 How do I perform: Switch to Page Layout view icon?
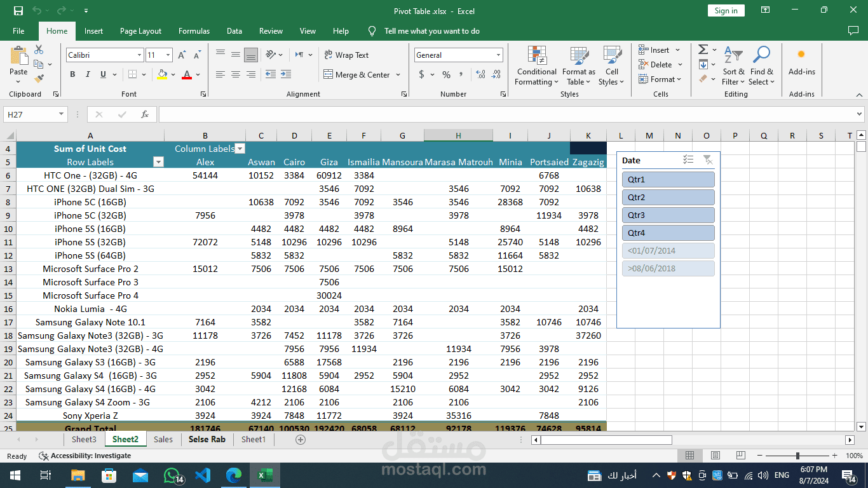pyautogui.click(x=715, y=456)
